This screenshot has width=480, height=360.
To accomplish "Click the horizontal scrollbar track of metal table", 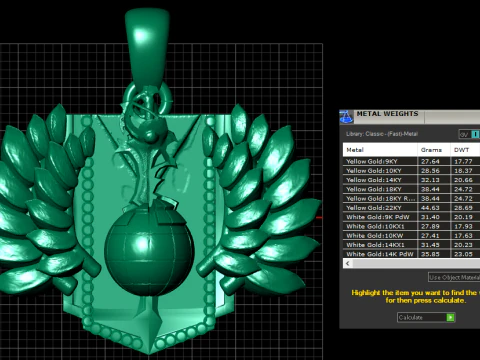I will click(x=416, y=263).
